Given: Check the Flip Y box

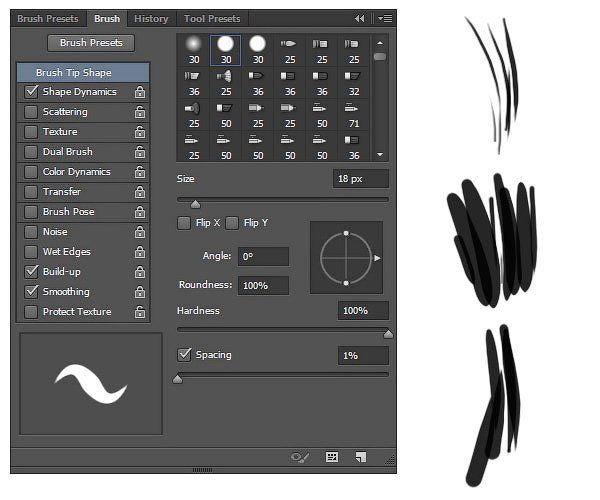Looking at the screenshot, I should [x=232, y=223].
